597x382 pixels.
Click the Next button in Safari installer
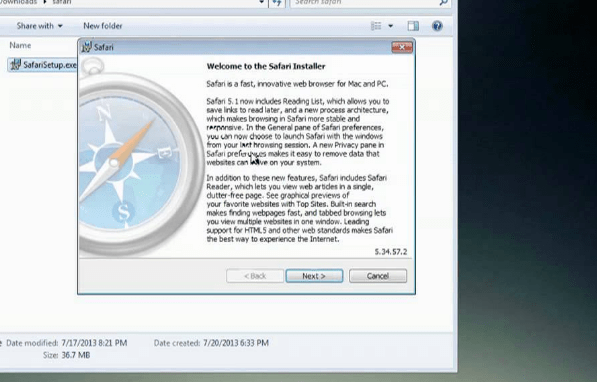314,276
